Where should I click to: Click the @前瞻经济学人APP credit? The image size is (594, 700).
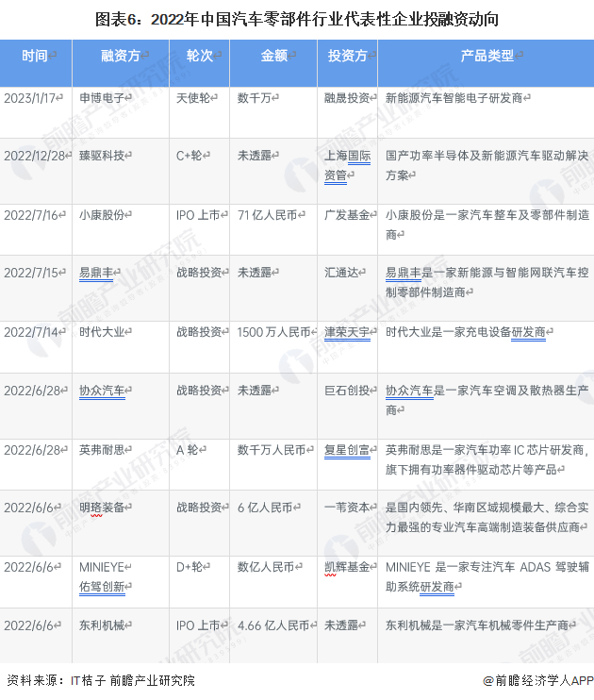[538, 681]
